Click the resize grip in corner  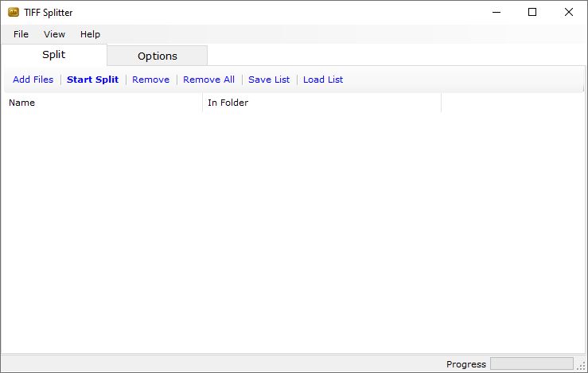[x=582, y=366]
